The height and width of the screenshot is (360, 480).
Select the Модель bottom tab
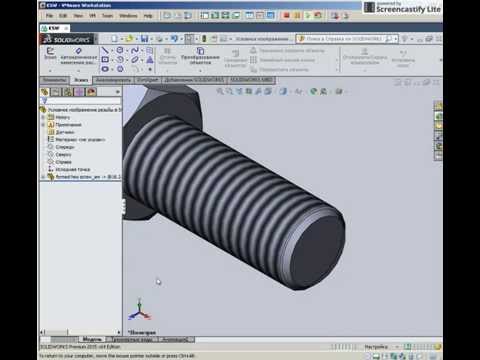point(92,339)
